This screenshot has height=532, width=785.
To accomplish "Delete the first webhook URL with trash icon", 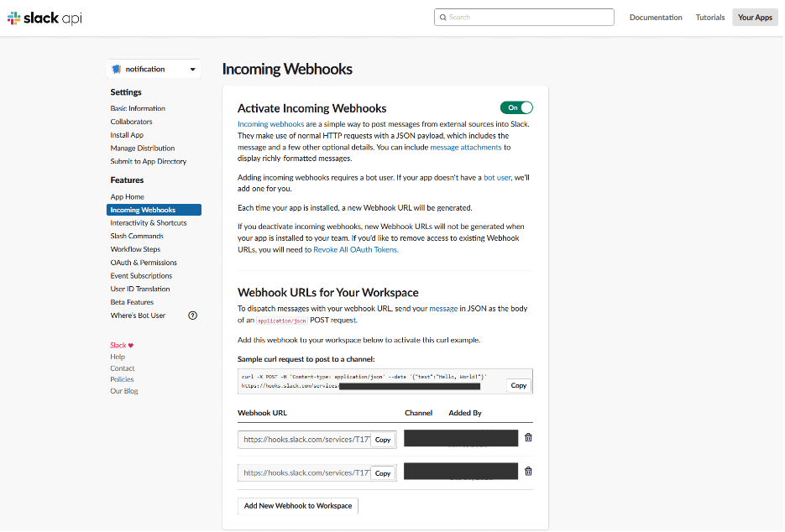I will (528, 438).
